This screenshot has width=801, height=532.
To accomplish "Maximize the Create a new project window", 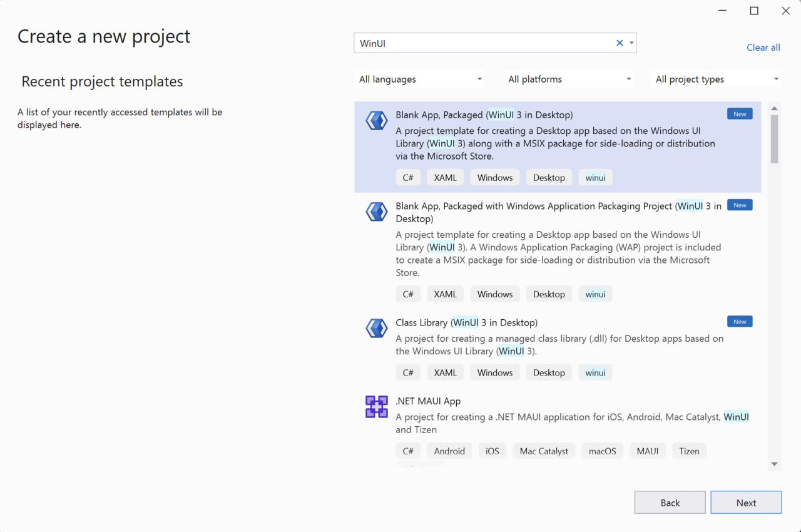I will tap(754, 11).
